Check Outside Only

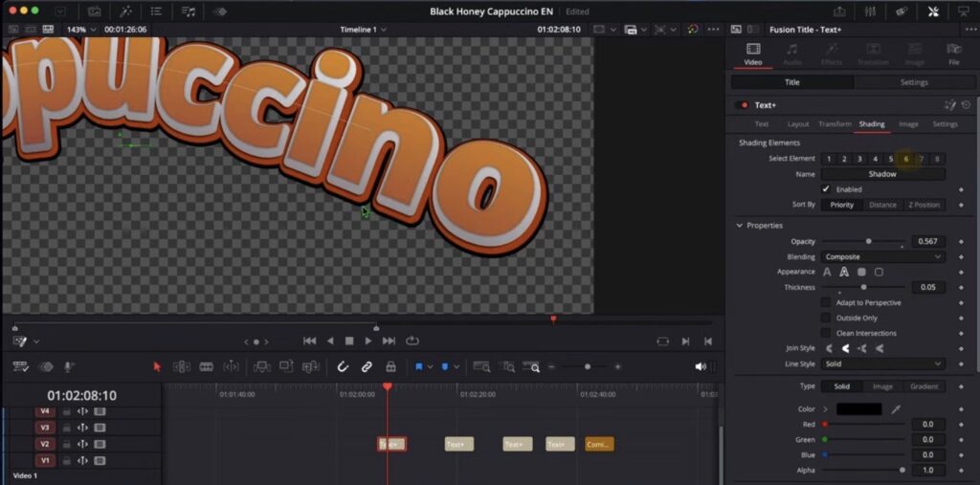pos(826,318)
